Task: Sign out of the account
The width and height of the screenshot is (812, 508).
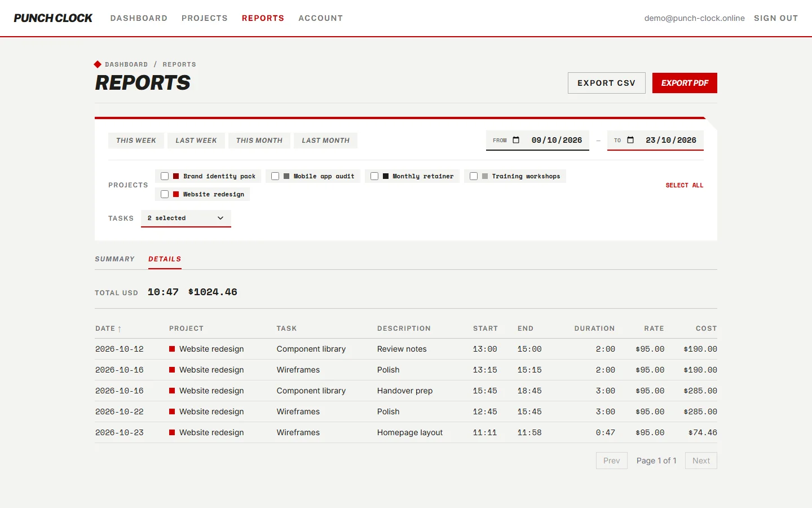Action: (776, 18)
